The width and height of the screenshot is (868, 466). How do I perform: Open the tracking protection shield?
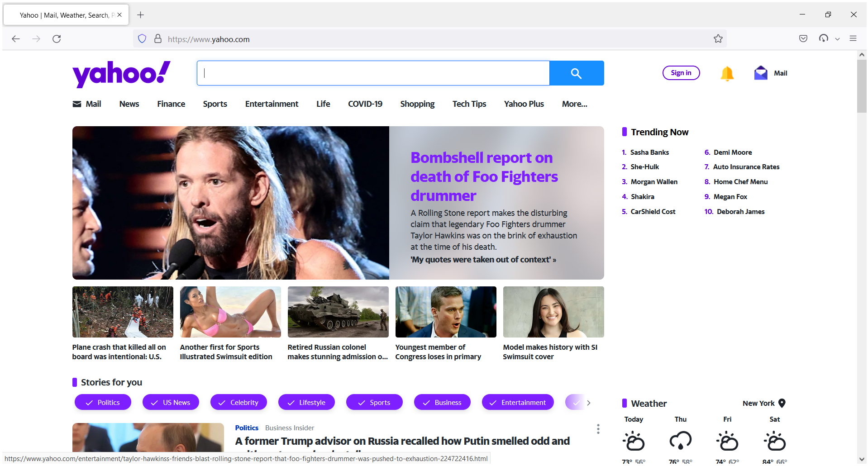[x=142, y=39]
